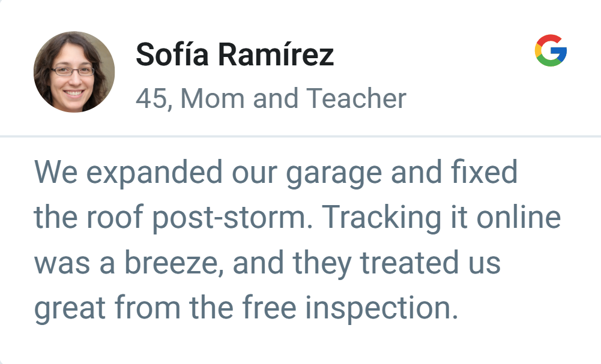Screen dimensions: 601x364
Task: Click the review line starting "We expanded"
Action: tap(276, 173)
